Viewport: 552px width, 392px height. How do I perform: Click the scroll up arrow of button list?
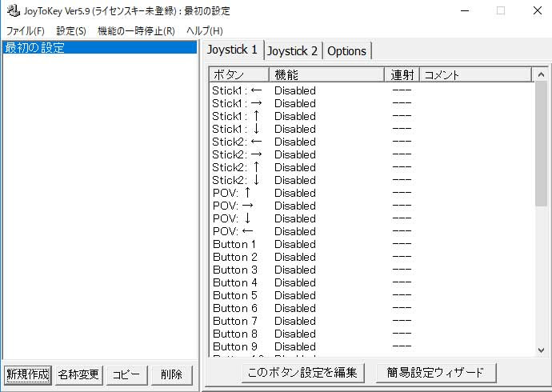[x=541, y=74]
